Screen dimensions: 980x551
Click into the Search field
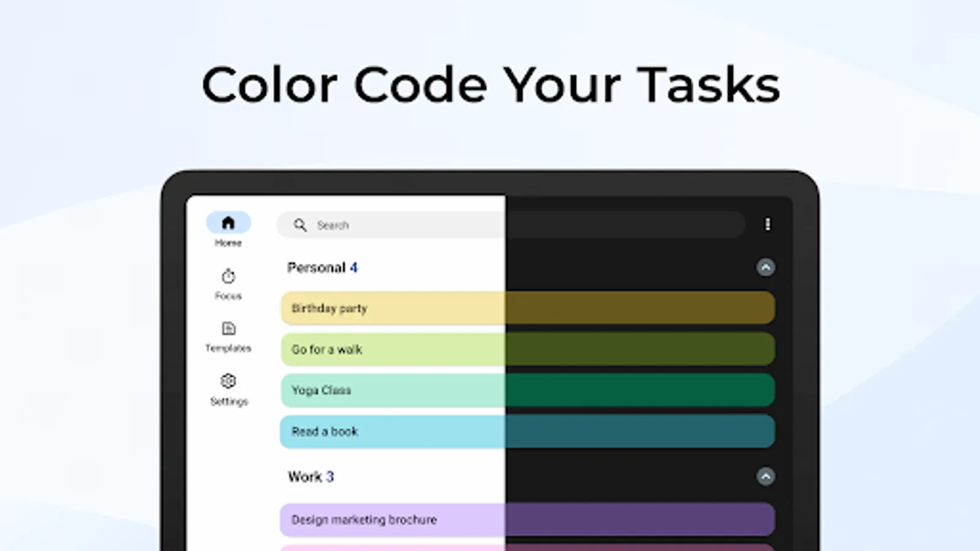tap(511, 225)
